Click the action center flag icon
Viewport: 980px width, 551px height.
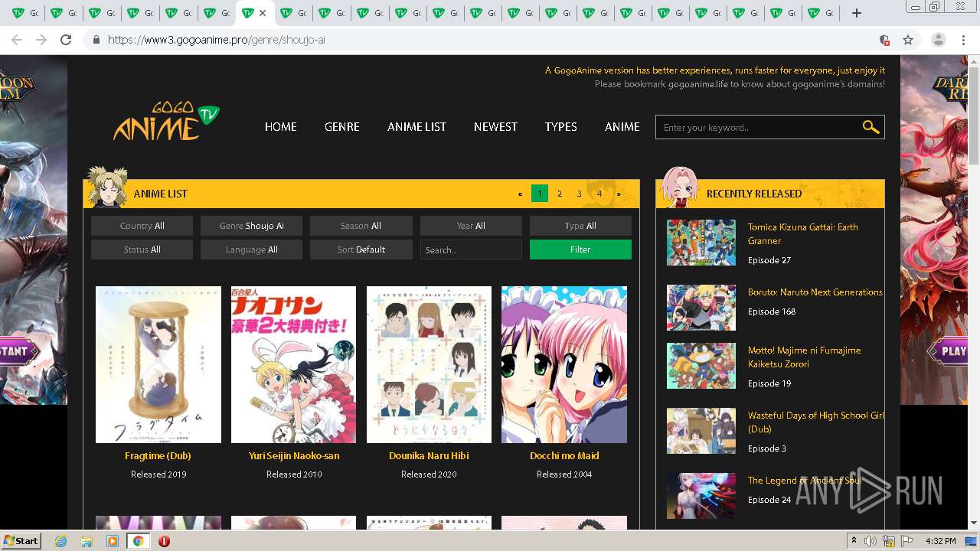(908, 541)
